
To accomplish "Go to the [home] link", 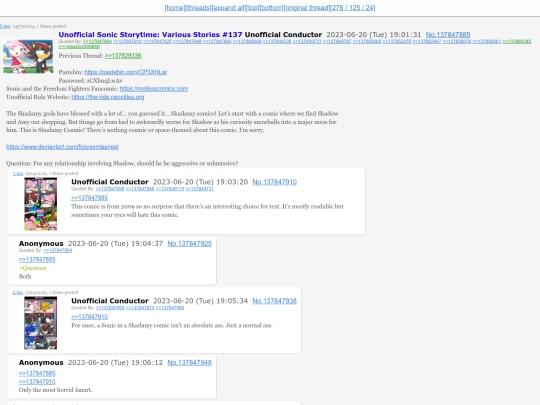I will tap(175, 8).
